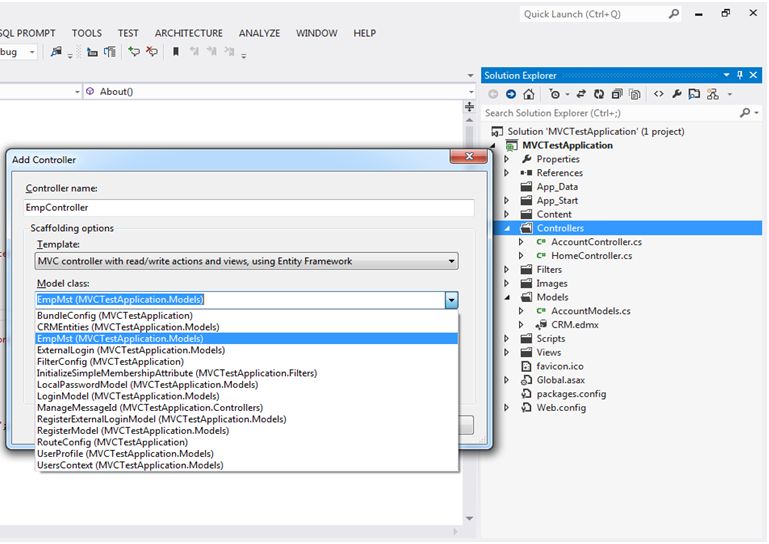Screen dimensions: 769x544
Task: Click the Home icon in Solution Explorer
Action: tap(529, 94)
